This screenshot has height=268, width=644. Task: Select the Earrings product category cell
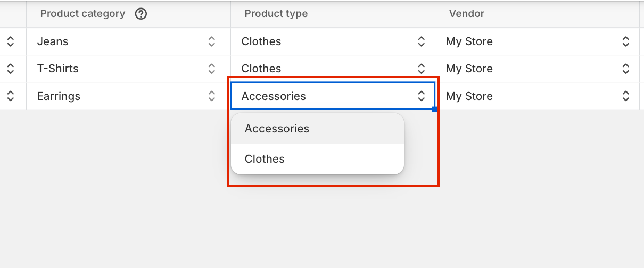128,96
